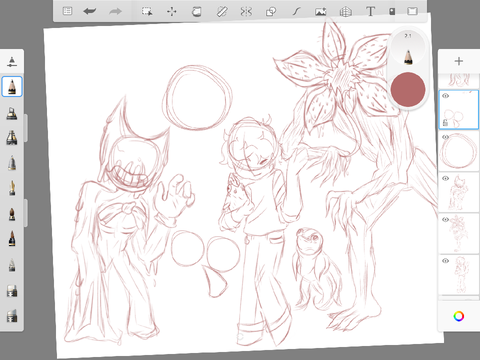Image resolution: width=480 pixels, height=360 pixels.
Task: Open the Shapes draw style tool
Action: pos(271,12)
